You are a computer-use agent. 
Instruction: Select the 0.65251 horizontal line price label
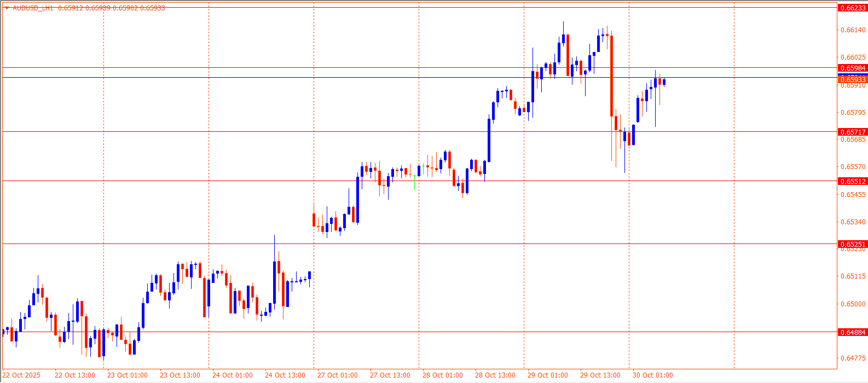[853, 244]
